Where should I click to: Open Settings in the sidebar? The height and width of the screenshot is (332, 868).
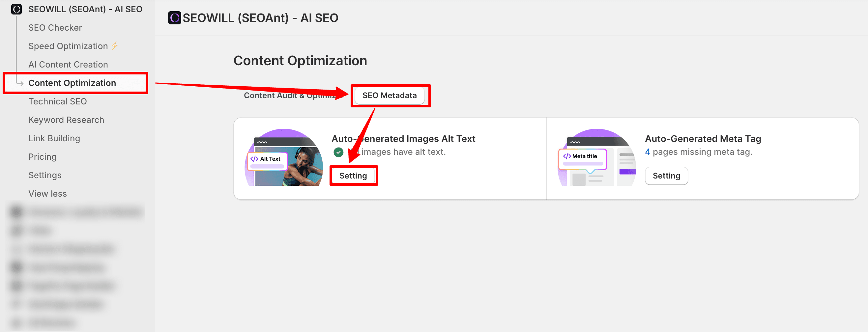pyautogui.click(x=45, y=175)
